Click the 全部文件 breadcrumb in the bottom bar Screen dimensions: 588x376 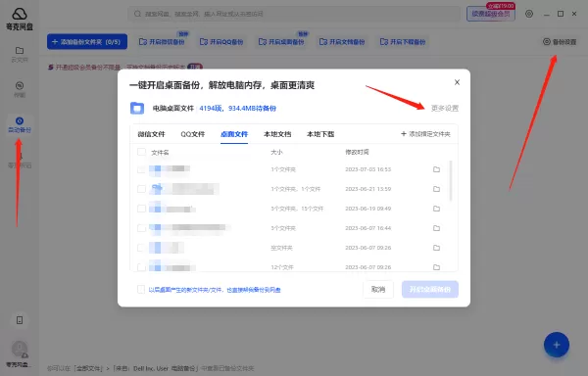pos(88,368)
